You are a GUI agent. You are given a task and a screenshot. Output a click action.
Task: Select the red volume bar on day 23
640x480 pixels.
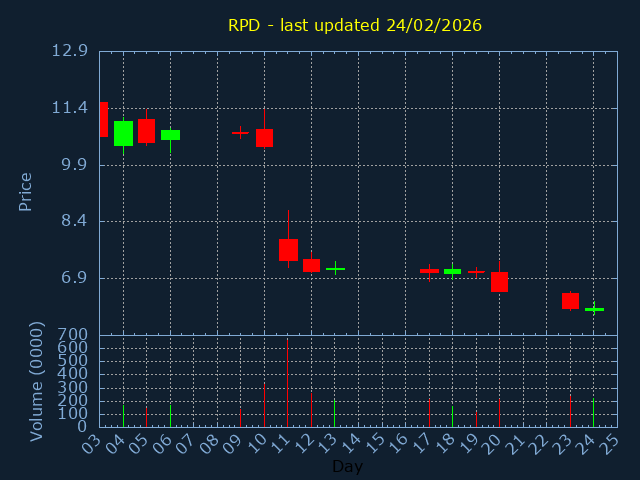570,410
